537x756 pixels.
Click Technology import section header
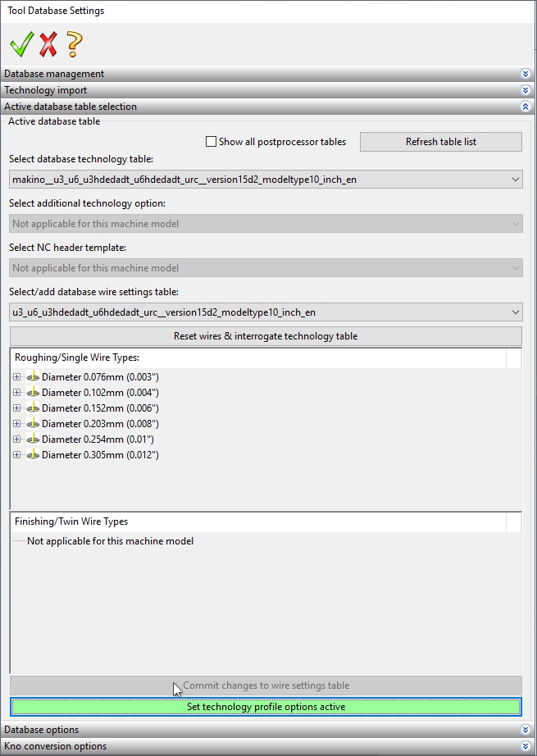click(x=267, y=90)
